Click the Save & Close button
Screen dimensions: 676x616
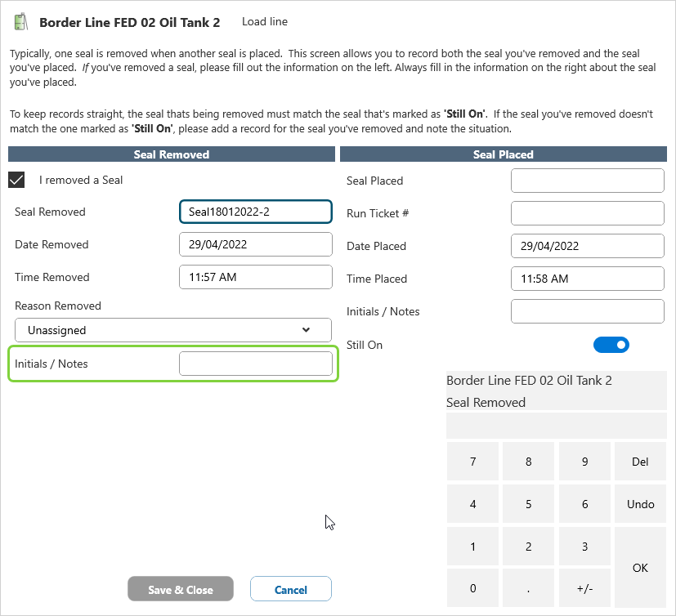[181, 589]
